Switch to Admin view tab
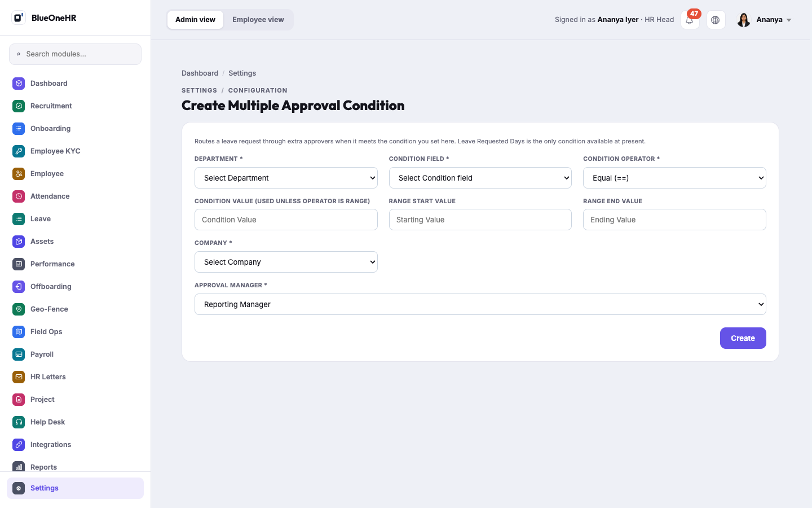This screenshot has width=812, height=508. point(195,20)
